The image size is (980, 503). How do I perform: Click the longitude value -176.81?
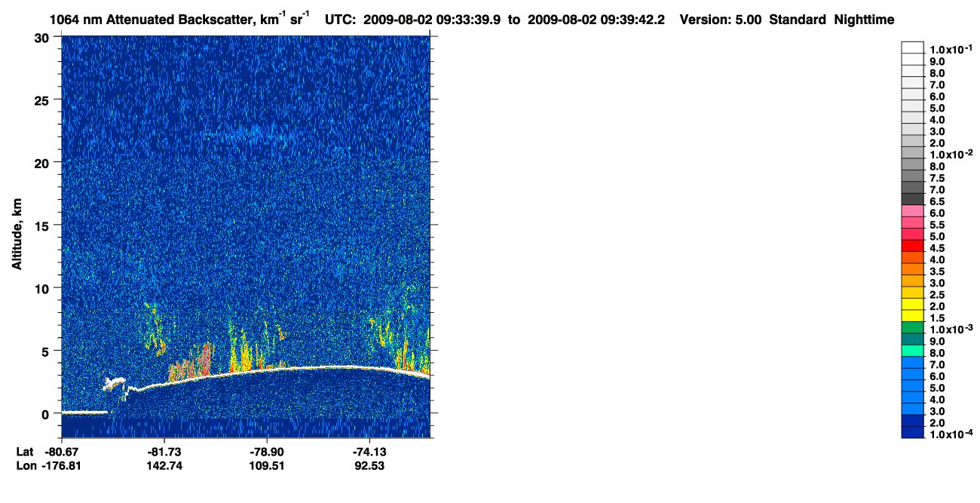pyautogui.click(x=60, y=465)
